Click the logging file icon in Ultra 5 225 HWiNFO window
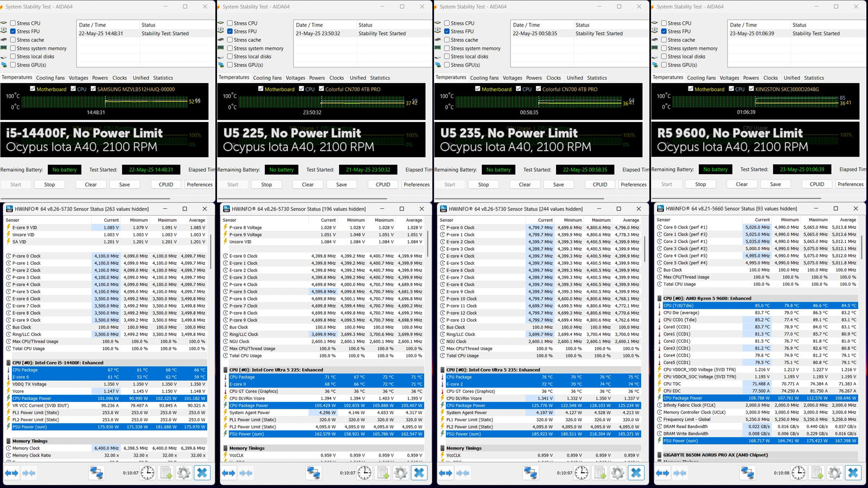The image size is (868, 488). pyautogui.click(x=383, y=473)
